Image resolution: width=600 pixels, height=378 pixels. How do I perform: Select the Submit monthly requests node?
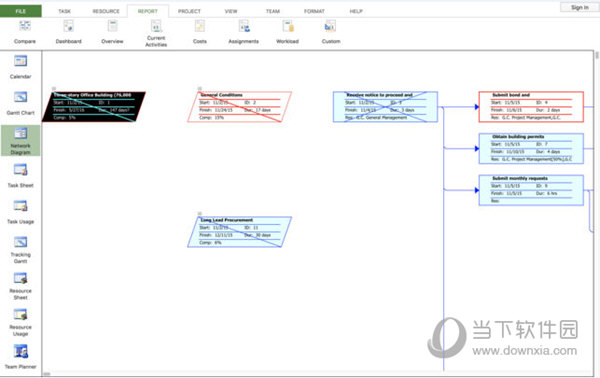click(x=531, y=190)
